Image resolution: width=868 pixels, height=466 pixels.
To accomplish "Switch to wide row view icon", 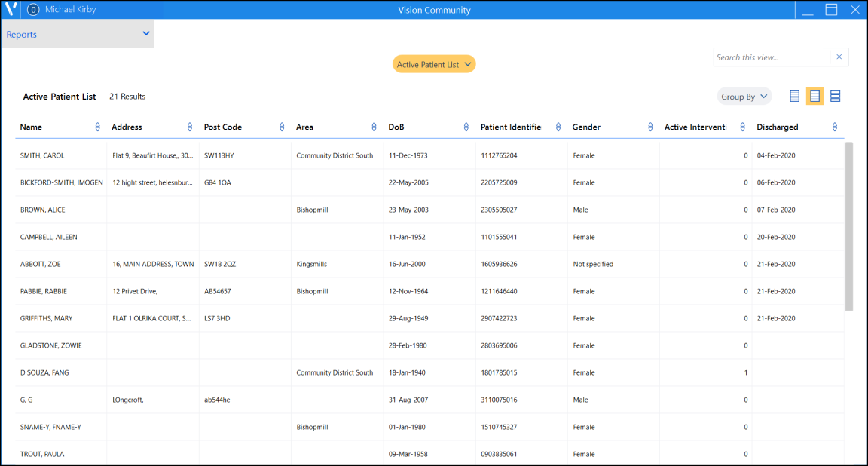I will click(836, 97).
